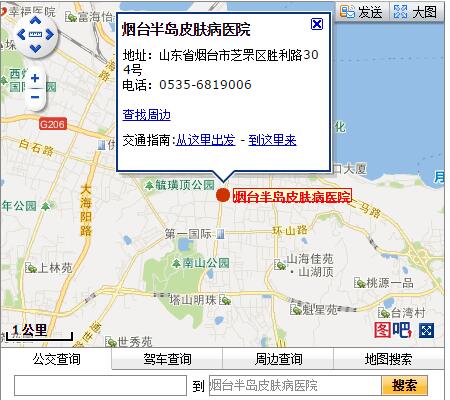Zoom in with the plus button
Screen dimensions: 450x400
tap(35, 79)
